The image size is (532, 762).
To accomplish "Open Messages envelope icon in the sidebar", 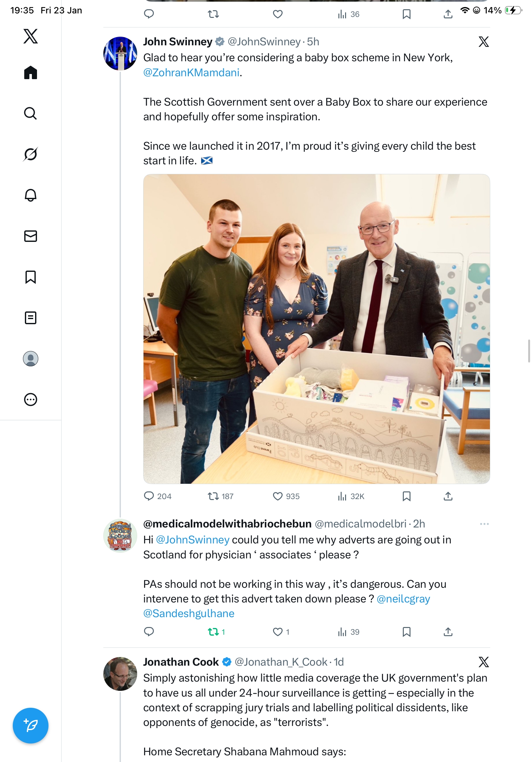I will (31, 236).
